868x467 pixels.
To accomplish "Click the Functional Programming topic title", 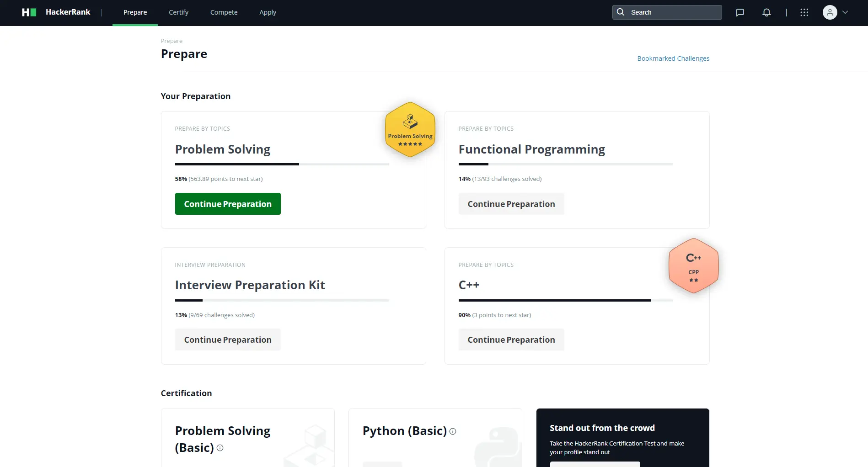I will click(532, 149).
